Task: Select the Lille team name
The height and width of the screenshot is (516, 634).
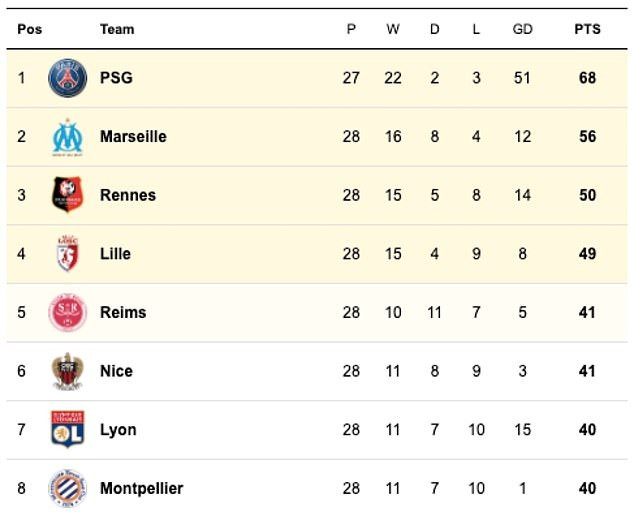Action: point(116,254)
